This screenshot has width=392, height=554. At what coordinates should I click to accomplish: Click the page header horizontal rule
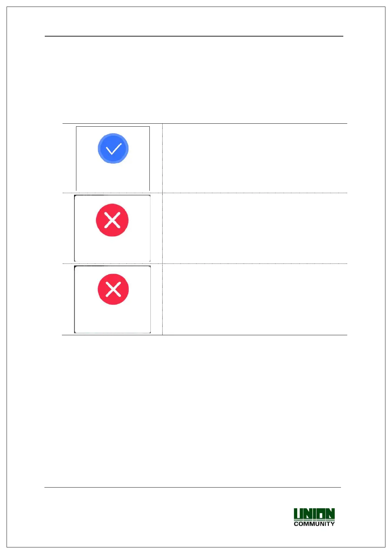194,36
